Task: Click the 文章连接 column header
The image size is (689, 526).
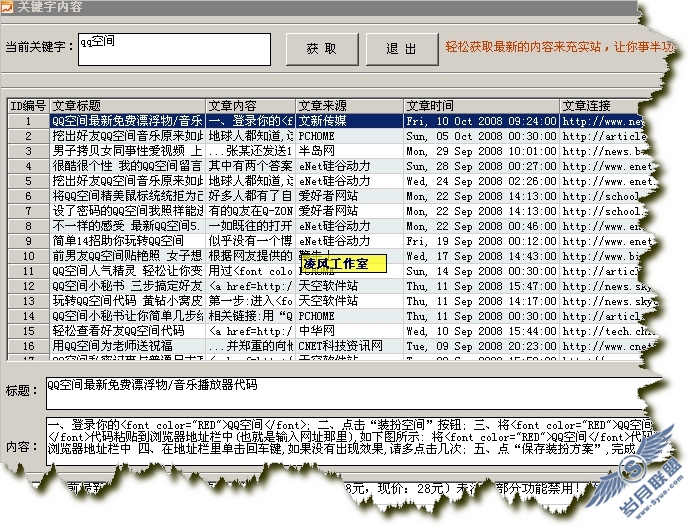Action: tap(600, 106)
